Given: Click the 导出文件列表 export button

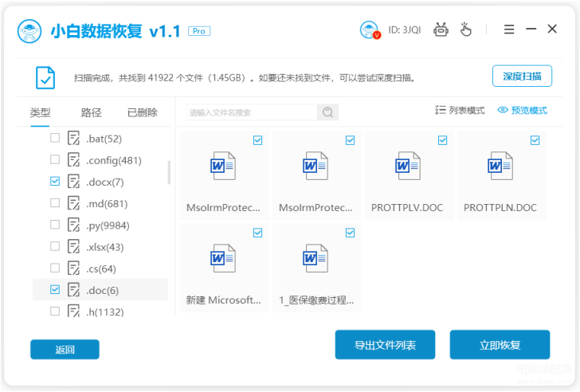Looking at the screenshot, I should [x=385, y=345].
